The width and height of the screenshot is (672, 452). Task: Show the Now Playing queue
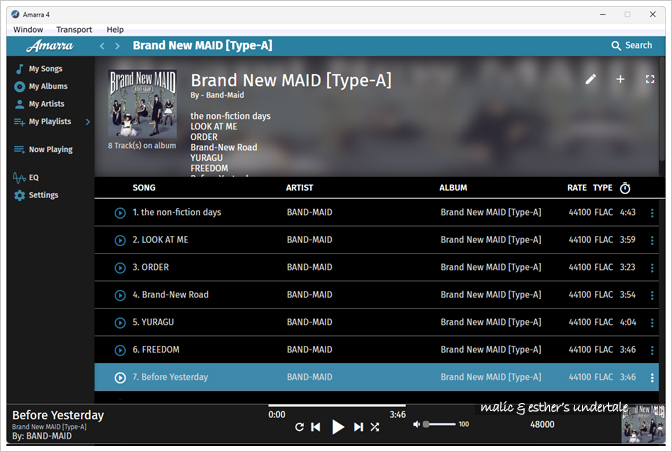pos(43,149)
